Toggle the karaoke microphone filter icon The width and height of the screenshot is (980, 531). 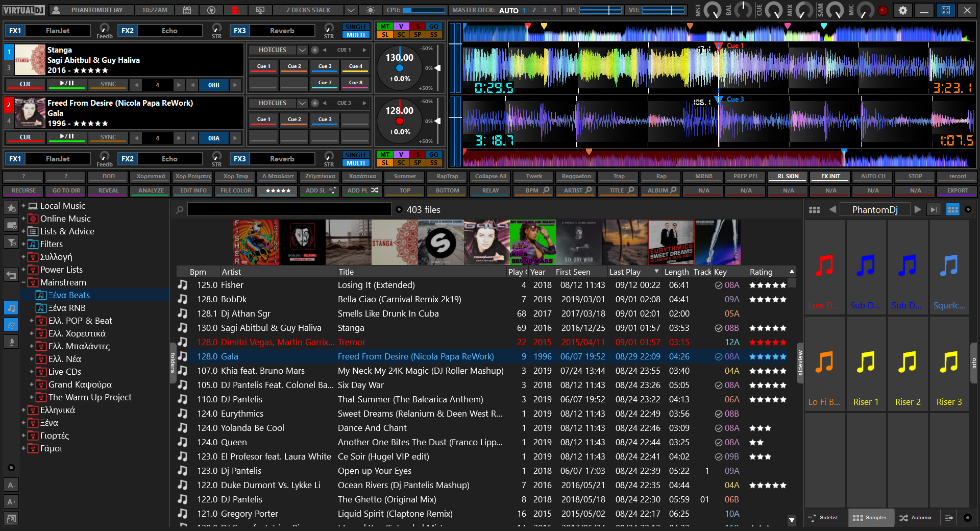point(11,342)
